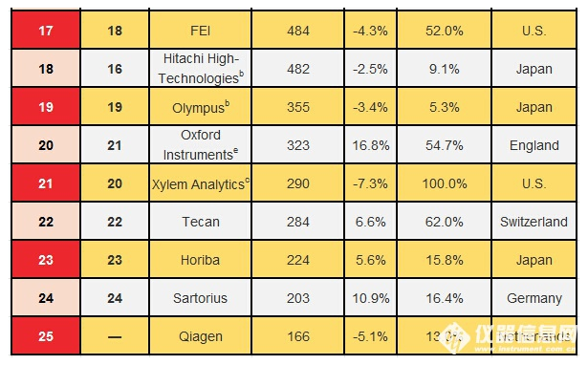Viewport: 588px width, 365px height.
Task: Select the Switzerland country cell
Action: 534,222
